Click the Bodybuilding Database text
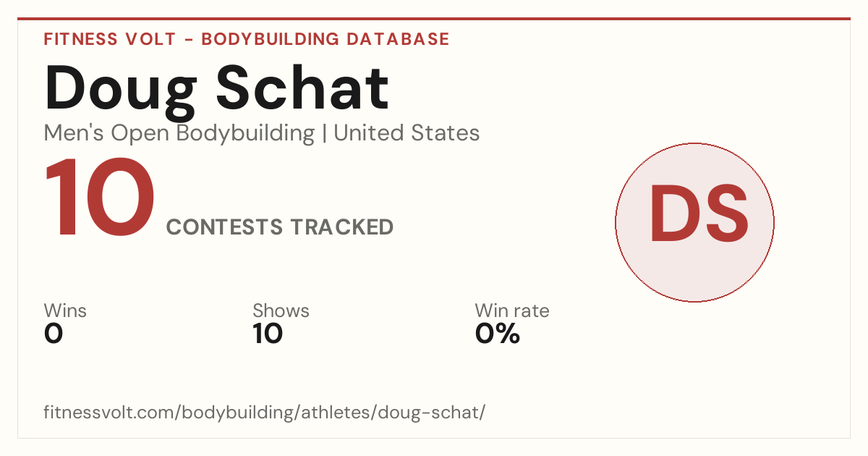868x456 pixels. coord(325,39)
